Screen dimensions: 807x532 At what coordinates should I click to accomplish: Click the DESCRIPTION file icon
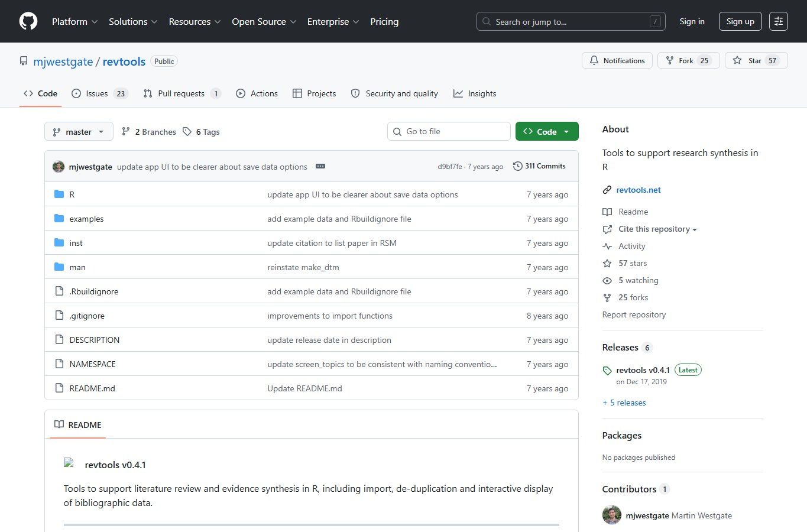59,340
